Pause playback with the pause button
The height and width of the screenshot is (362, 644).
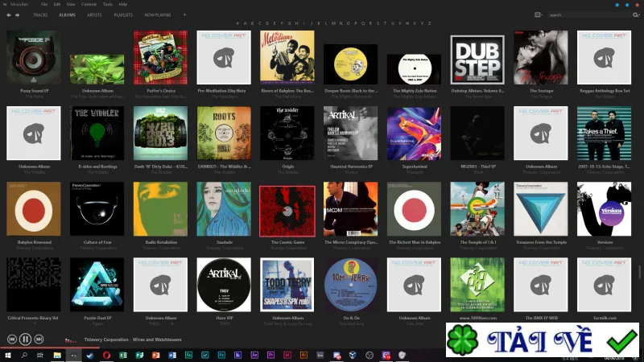25,339
